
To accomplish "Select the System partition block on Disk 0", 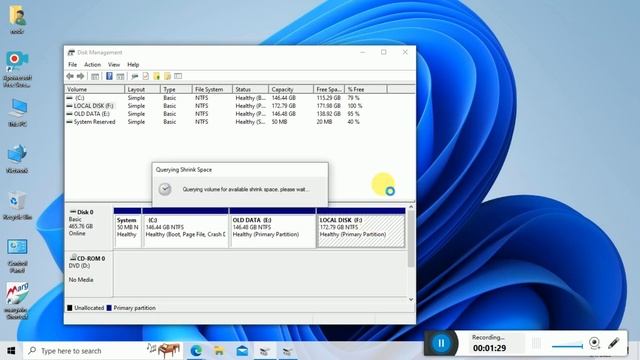I will point(127,228).
